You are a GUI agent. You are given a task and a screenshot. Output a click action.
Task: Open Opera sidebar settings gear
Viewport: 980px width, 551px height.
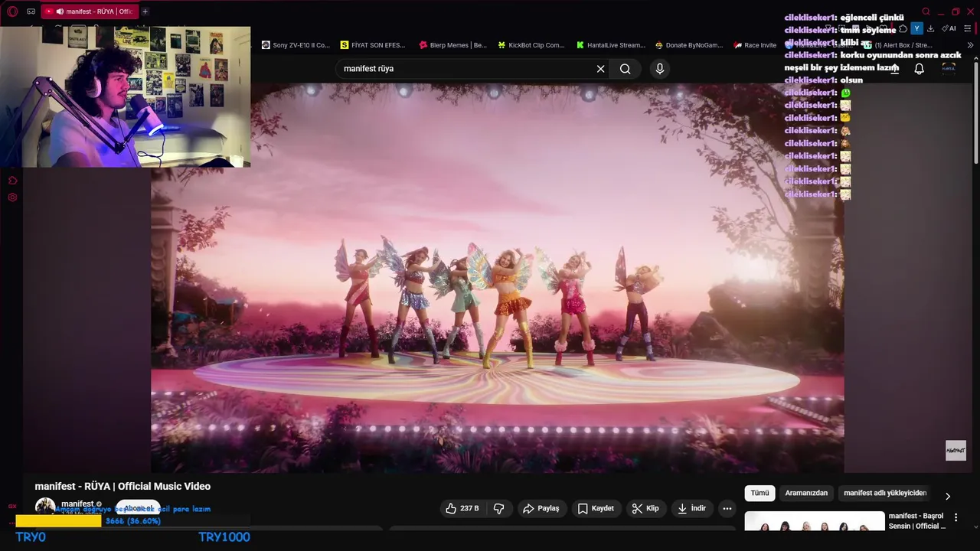point(12,197)
